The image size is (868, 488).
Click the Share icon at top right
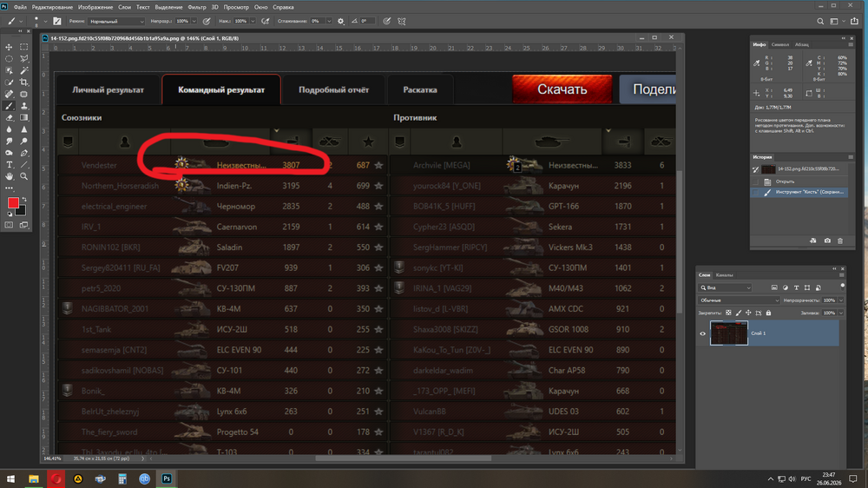(x=854, y=21)
